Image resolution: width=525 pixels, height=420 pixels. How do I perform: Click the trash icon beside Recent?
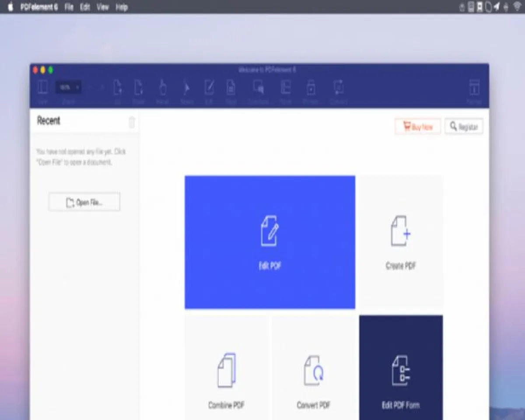(x=132, y=122)
